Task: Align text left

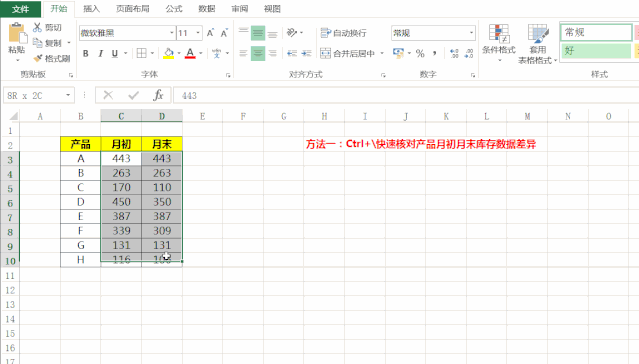Action: [243, 53]
